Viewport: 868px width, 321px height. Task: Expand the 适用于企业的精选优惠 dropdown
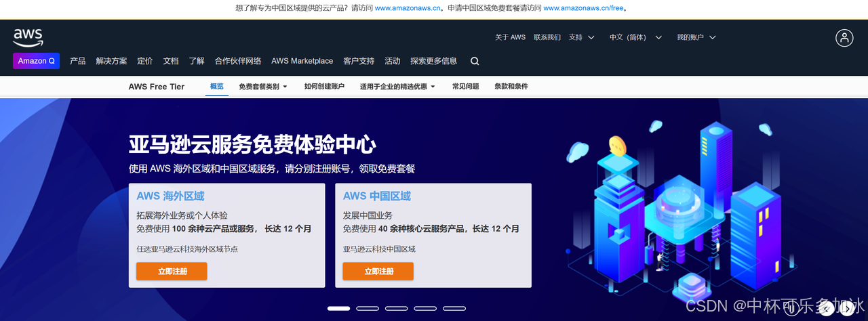pyautogui.click(x=397, y=87)
